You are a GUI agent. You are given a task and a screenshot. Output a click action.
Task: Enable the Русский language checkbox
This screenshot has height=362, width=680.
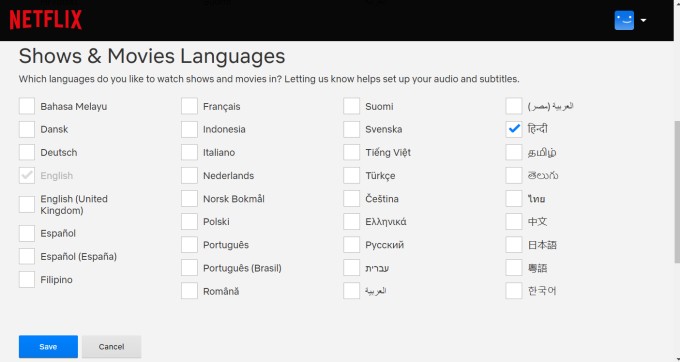click(x=352, y=245)
